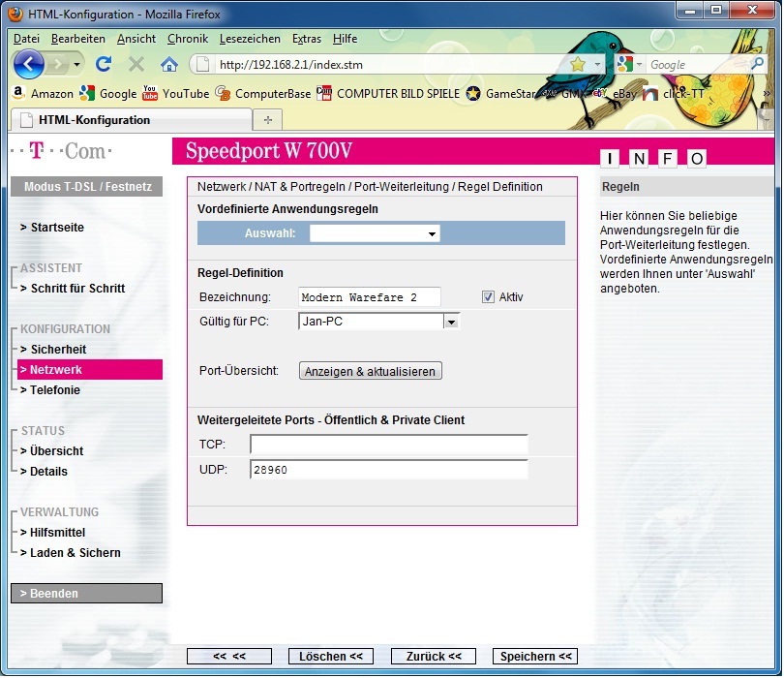Click the INFO letter I tile

pos(610,159)
